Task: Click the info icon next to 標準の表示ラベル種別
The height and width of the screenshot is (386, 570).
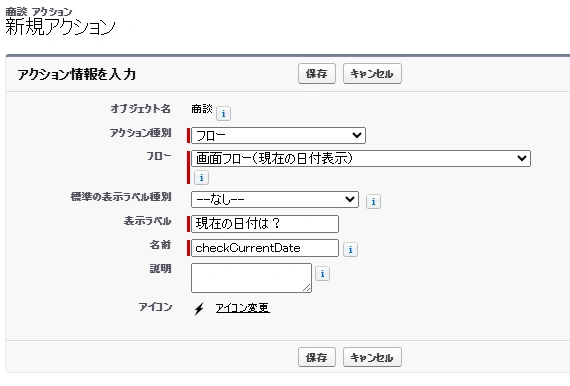Action: pos(373,201)
